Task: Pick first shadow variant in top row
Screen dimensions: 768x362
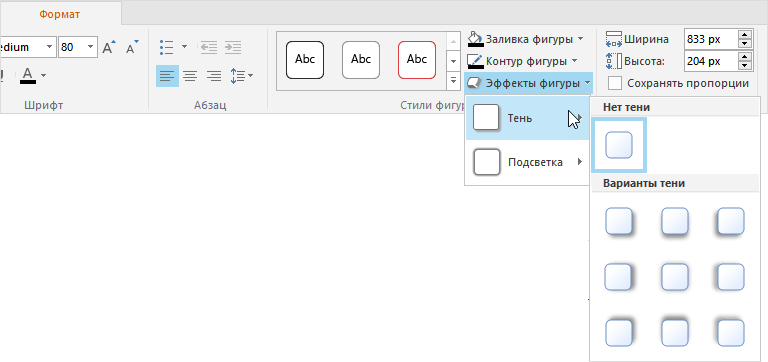Action: tap(619, 221)
